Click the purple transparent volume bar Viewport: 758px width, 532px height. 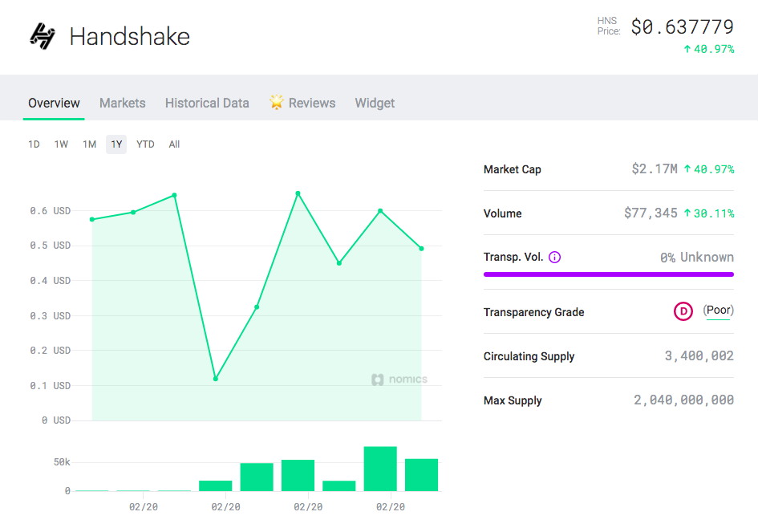(608, 274)
